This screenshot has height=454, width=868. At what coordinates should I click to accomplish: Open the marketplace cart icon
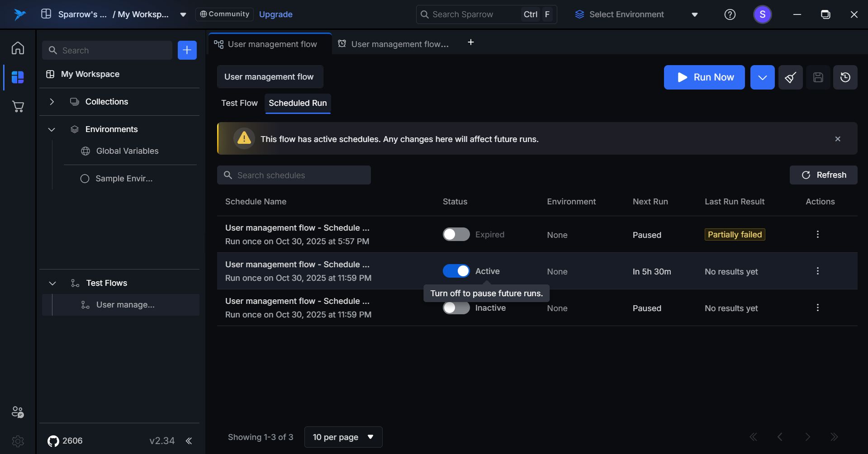[x=18, y=107]
